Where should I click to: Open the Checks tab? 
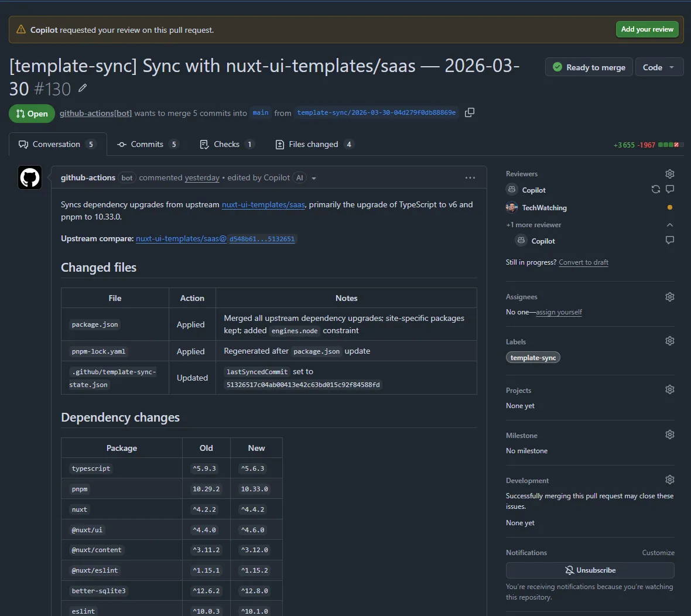tap(227, 144)
